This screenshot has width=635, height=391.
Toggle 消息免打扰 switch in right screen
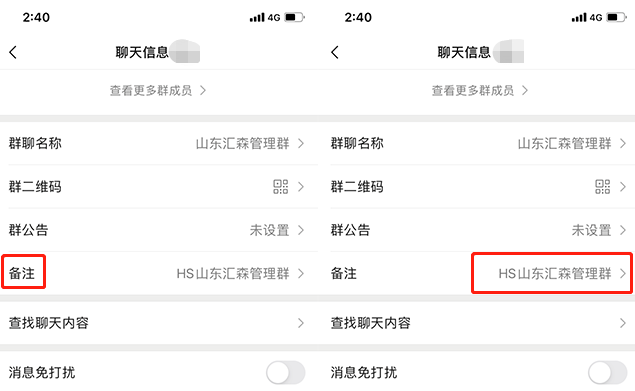607,372
